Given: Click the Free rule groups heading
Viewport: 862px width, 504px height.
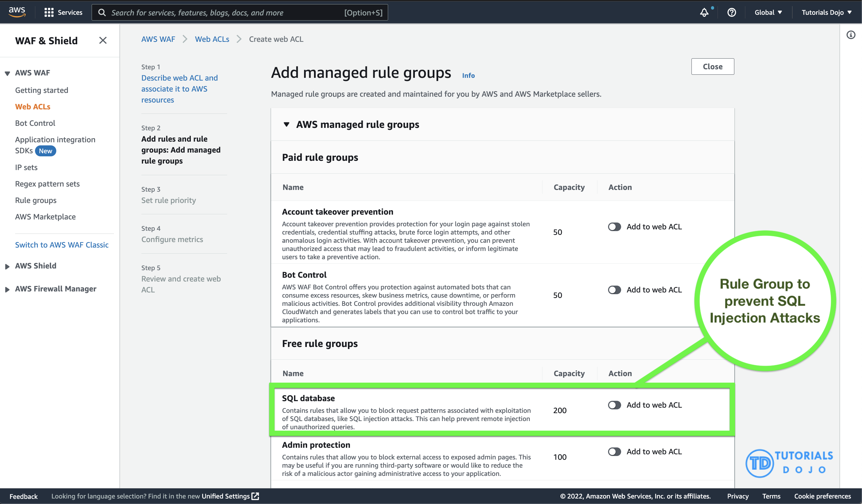Looking at the screenshot, I should 320,344.
